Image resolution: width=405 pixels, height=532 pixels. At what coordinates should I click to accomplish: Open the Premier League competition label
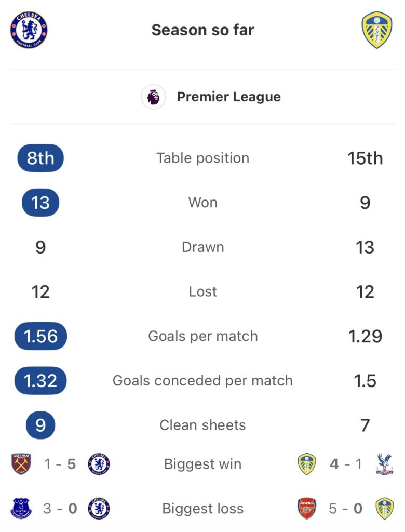point(228,97)
